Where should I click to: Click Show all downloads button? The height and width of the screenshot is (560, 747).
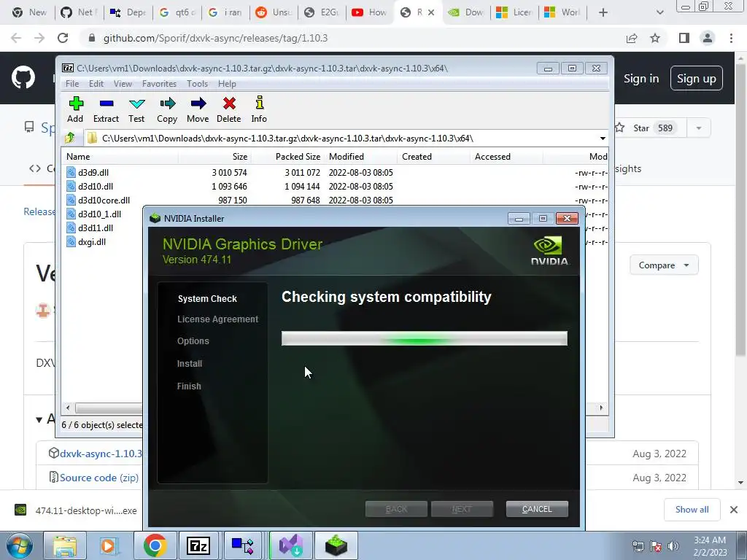[x=692, y=510]
